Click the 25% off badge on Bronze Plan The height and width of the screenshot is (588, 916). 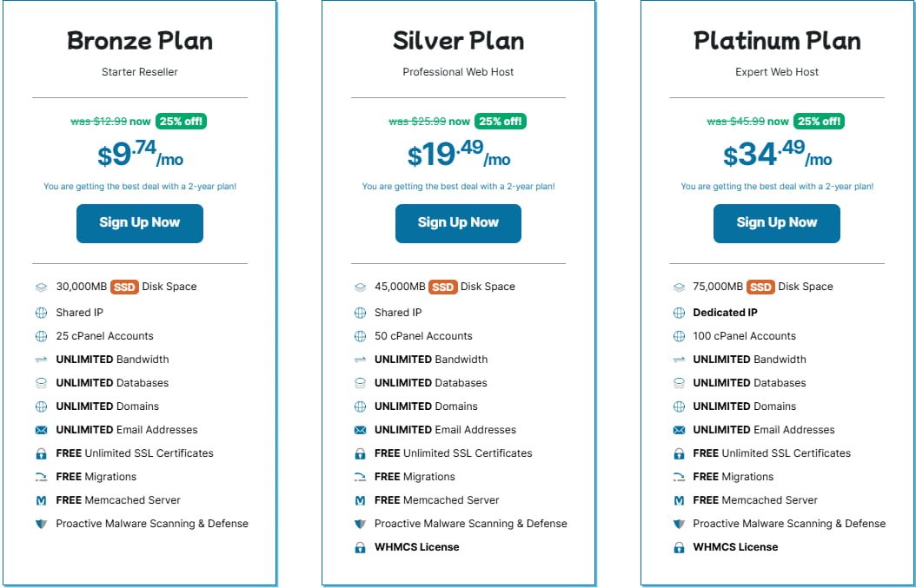point(182,122)
